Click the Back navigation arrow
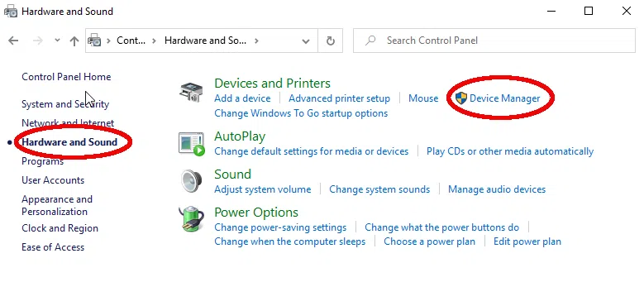Image resolution: width=644 pixels, height=306 pixels. tap(13, 41)
